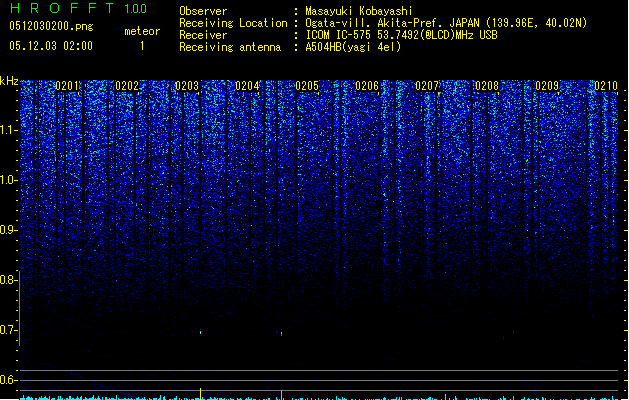Click the 1.0 kHz axis label
Viewport: 629px width, 400px height.
click(8, 180)
